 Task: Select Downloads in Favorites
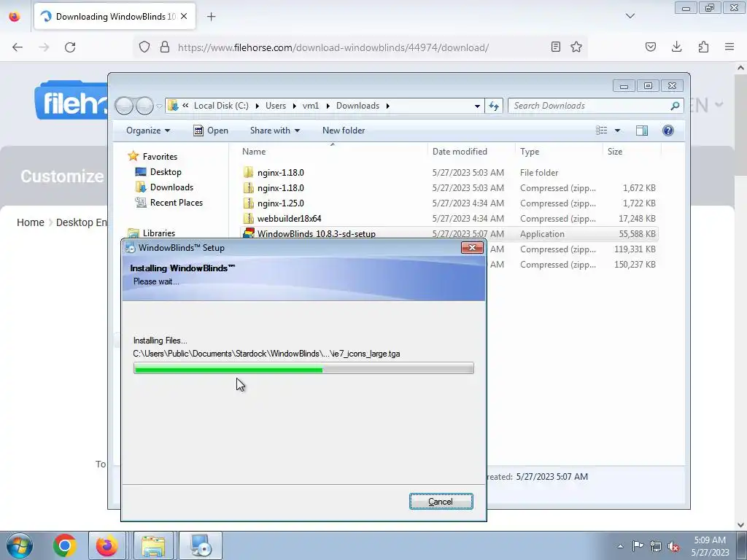click(164, 187)
